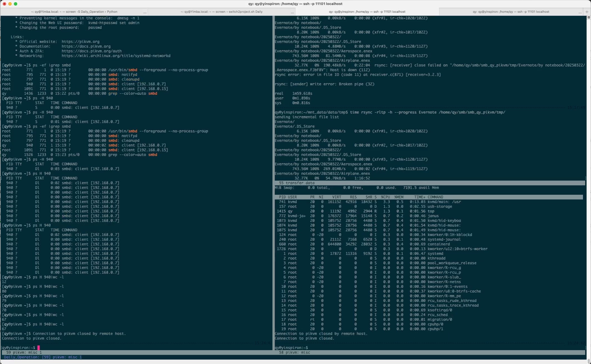Click the Daily_Operation [59] bottom status text
591x364 pixels.
point(43,357)
